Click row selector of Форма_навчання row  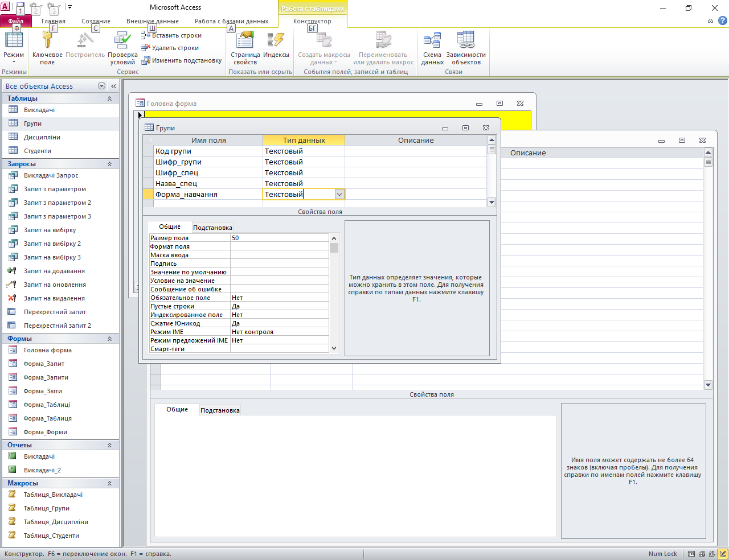click(148, 195)
